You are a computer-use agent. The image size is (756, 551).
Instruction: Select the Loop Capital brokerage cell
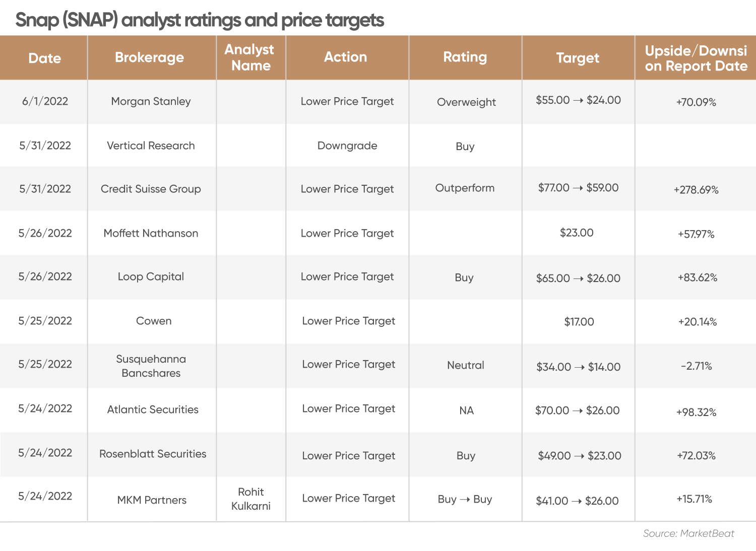point(151,277)
